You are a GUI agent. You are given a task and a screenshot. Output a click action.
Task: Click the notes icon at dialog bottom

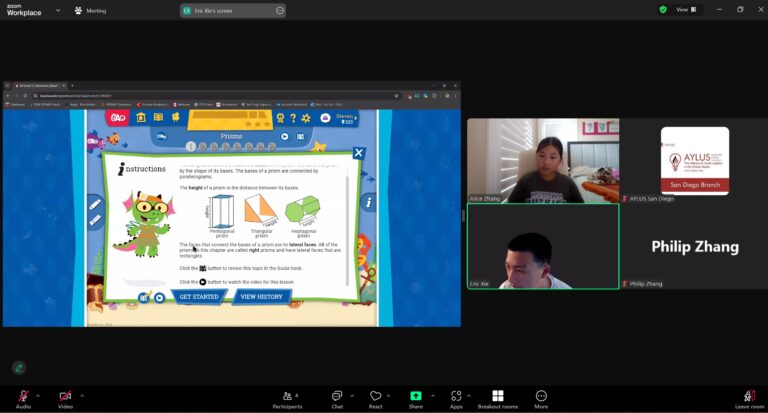coord(144,297)
